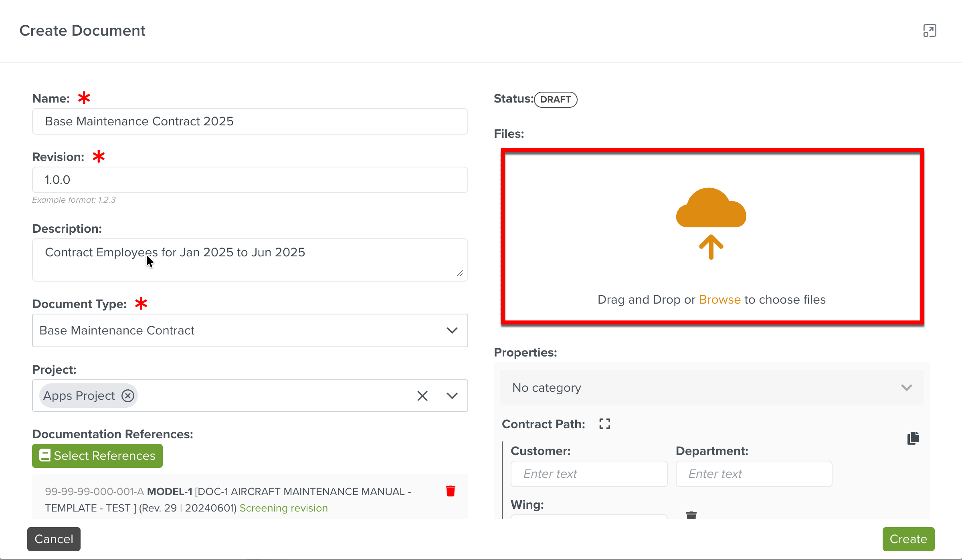Cancel document creation
This screenshot has height=560, width=962.
[x=54, y=539]
